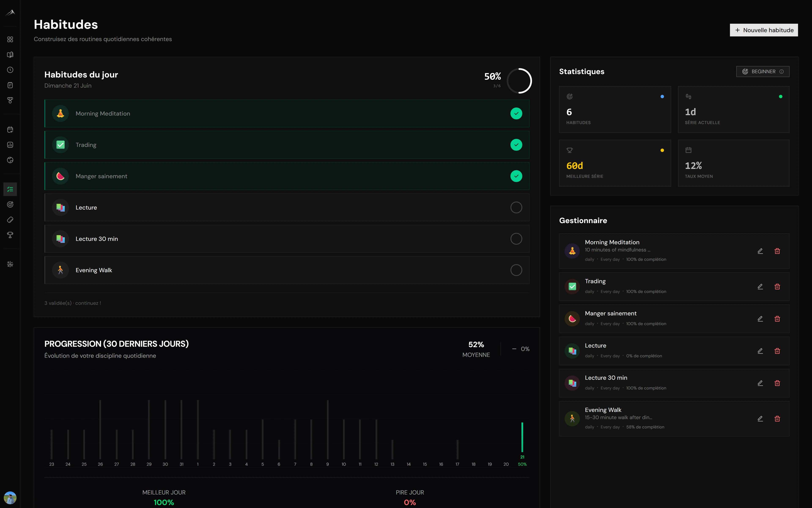This screenshot has height=508, width=812.
Task: Click the Nouvelle habitude button
Action: (x=764, y=30)
